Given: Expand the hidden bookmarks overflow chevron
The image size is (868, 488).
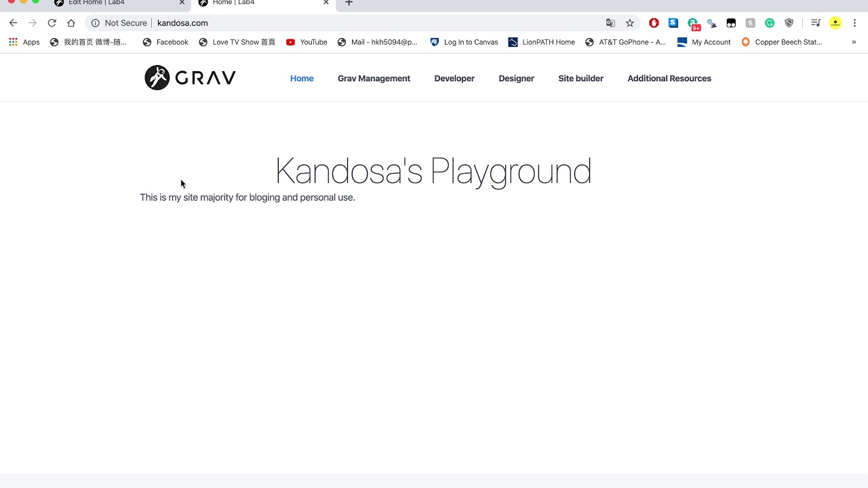Looking at the screenshot, I should click(x=854, y=42).
